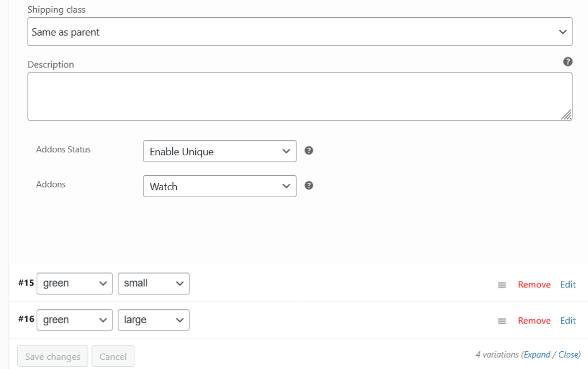588x369 pixels.
Task: Edit variation #16
Action: click(568, 321)
